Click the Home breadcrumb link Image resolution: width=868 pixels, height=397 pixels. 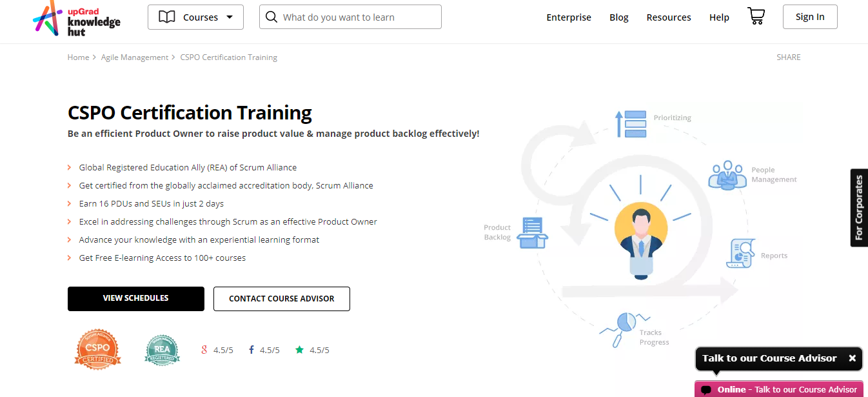pyautogui.click(x=79, y=57)
